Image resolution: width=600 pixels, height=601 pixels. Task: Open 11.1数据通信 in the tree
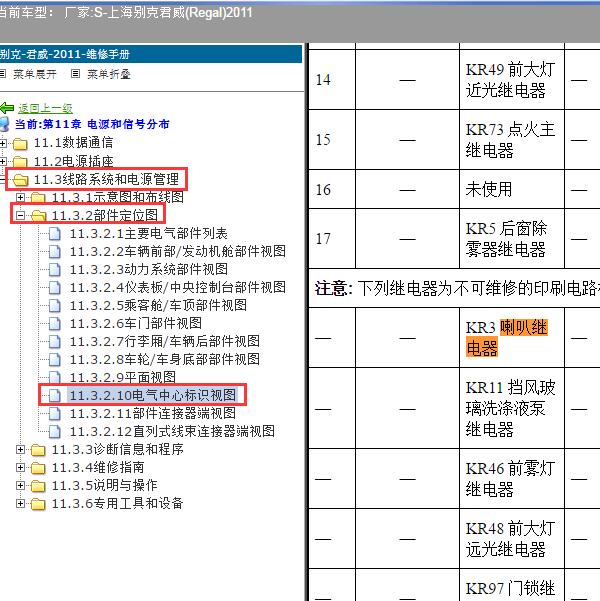tap(73, 143)
